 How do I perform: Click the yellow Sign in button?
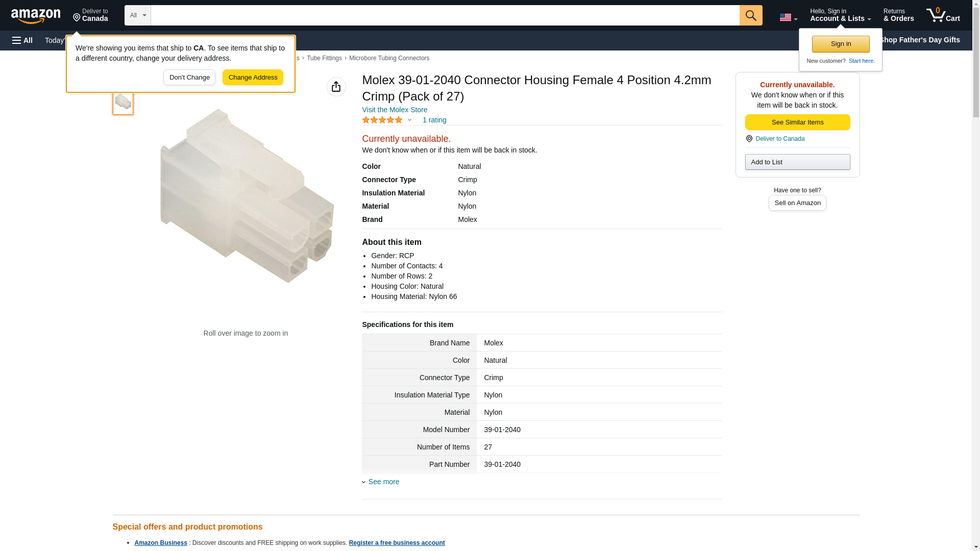pyautogui.click(x=841, y=44)
